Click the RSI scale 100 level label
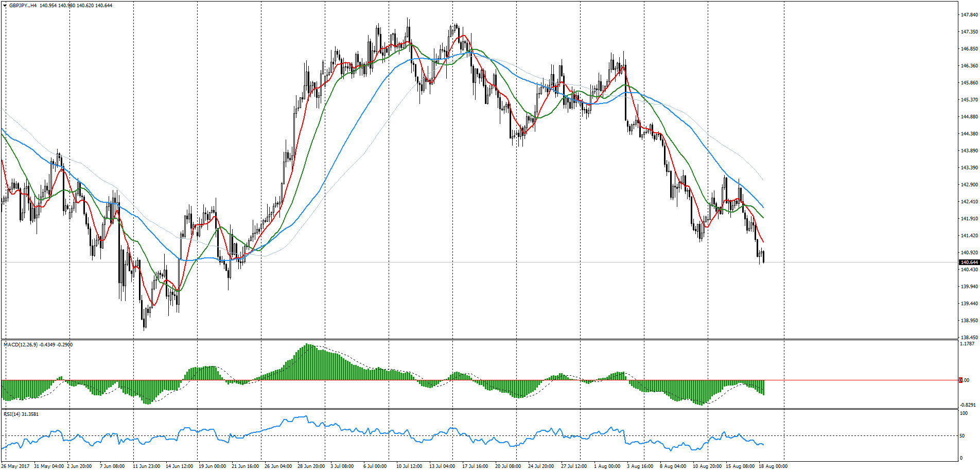The image size is (980, 472). click(964, 413)
